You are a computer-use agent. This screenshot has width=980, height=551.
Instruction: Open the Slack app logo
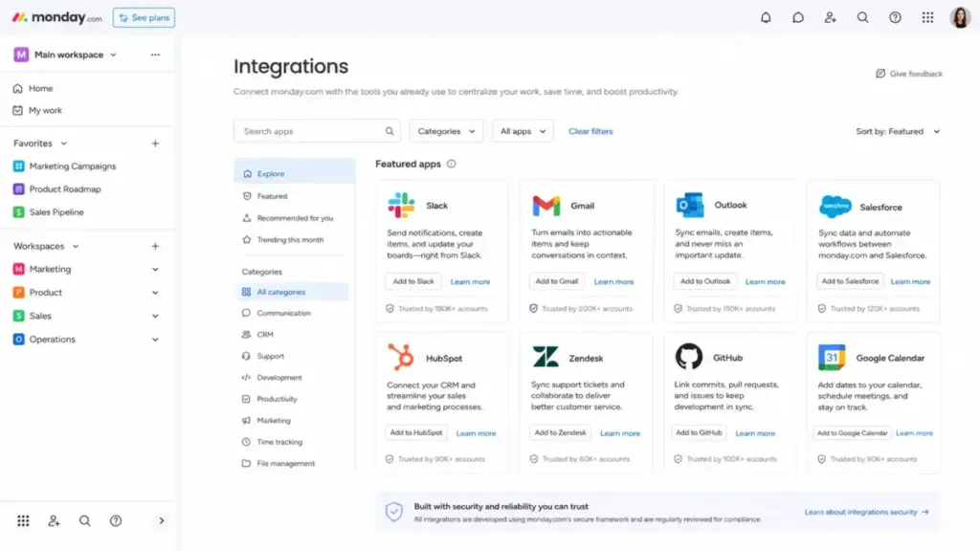point(401,205)
